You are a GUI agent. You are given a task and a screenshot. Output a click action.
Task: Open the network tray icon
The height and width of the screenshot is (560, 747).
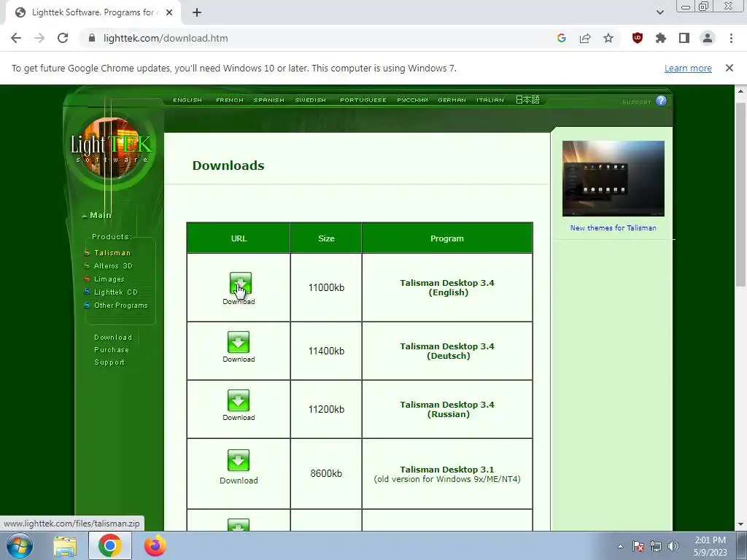[x=656, y=546]
